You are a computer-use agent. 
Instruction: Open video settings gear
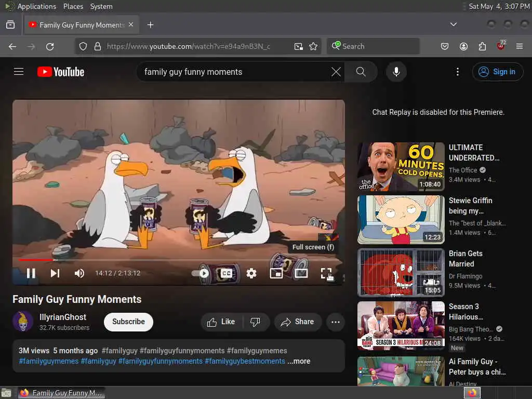pos(251,273)
